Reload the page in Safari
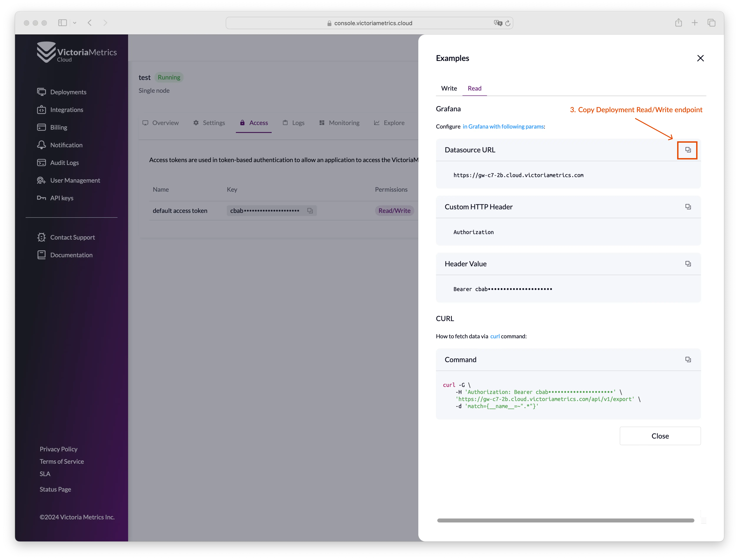739x560 pixels. tap(508, 23)
